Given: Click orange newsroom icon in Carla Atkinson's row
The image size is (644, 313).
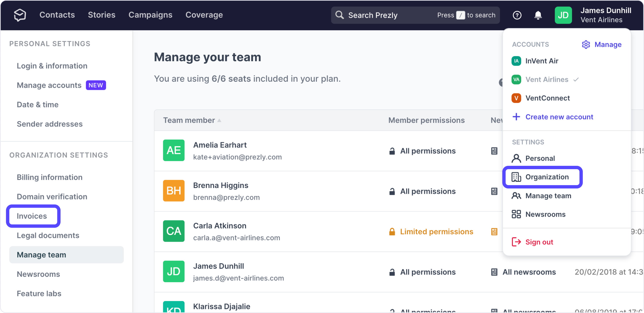Looking at the screenshot, I should pos(494,232).
